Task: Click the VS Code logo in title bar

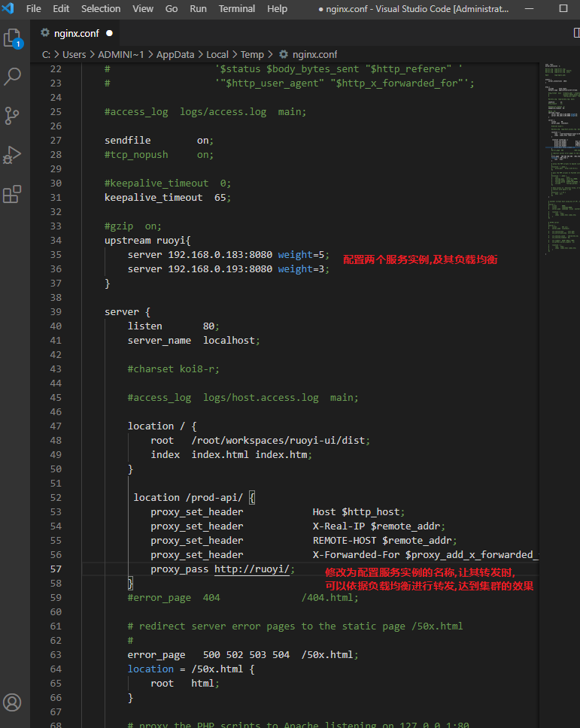Action: [x=8, y=8]
